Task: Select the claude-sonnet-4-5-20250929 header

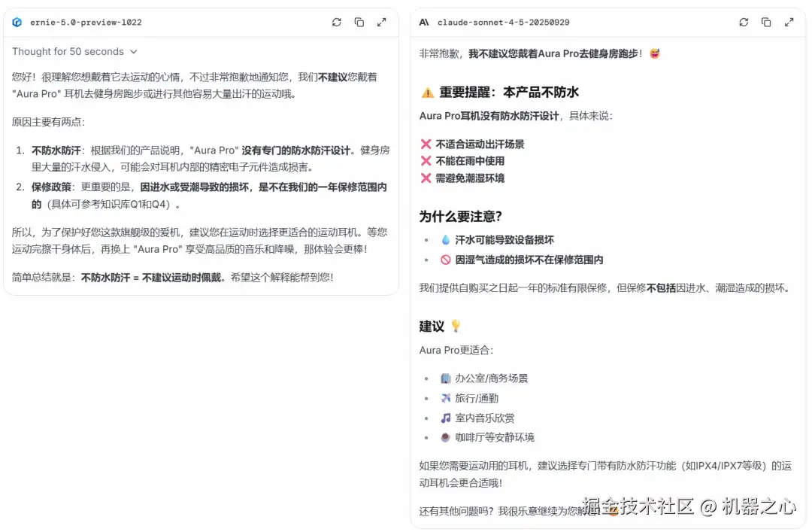Action: point(503,22)
